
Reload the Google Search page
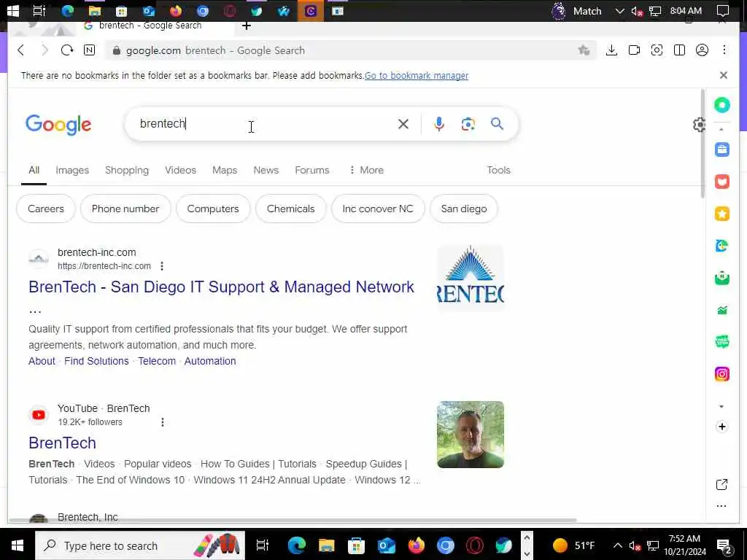point(66,50)
